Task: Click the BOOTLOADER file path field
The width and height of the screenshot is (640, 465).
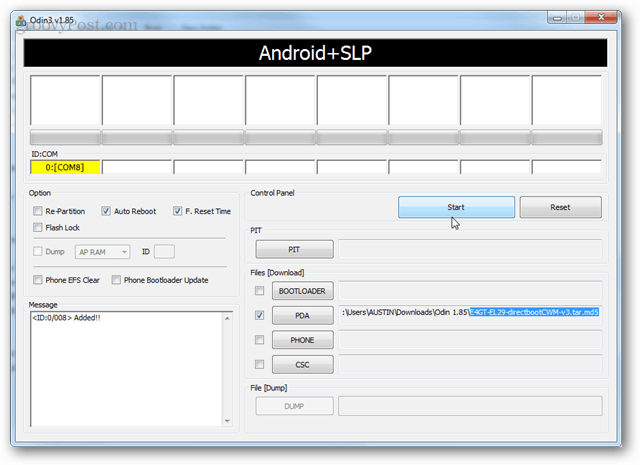Action: [x=470, y=291]
